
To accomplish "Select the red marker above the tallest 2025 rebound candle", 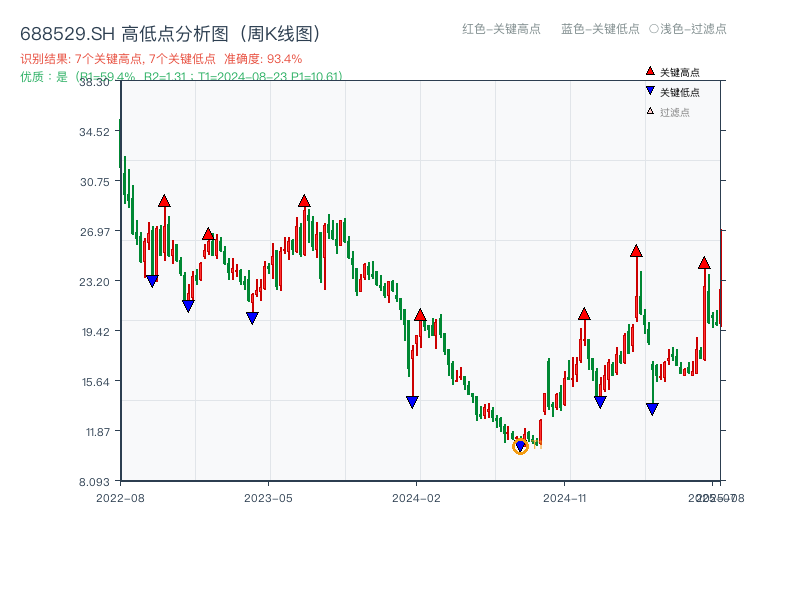I will pyautogui.click(x=704, y=264).
